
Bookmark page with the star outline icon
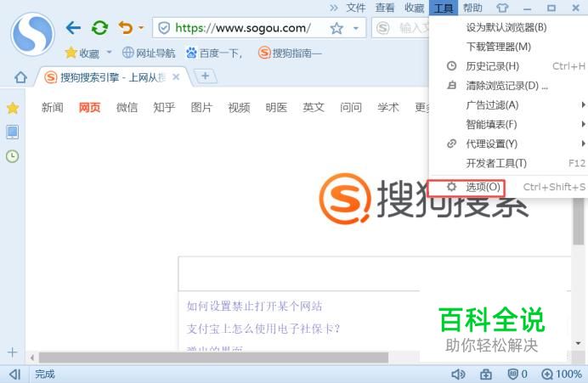tap(336, 28)
